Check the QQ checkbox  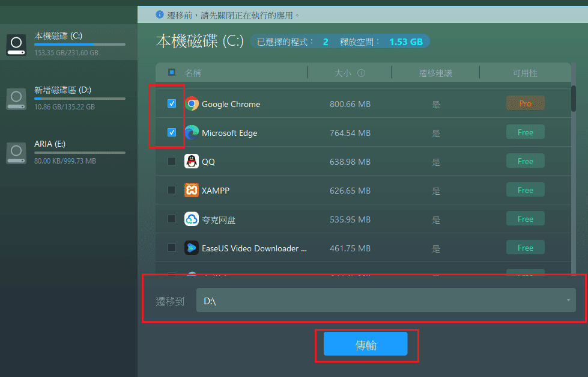[172, 161]
